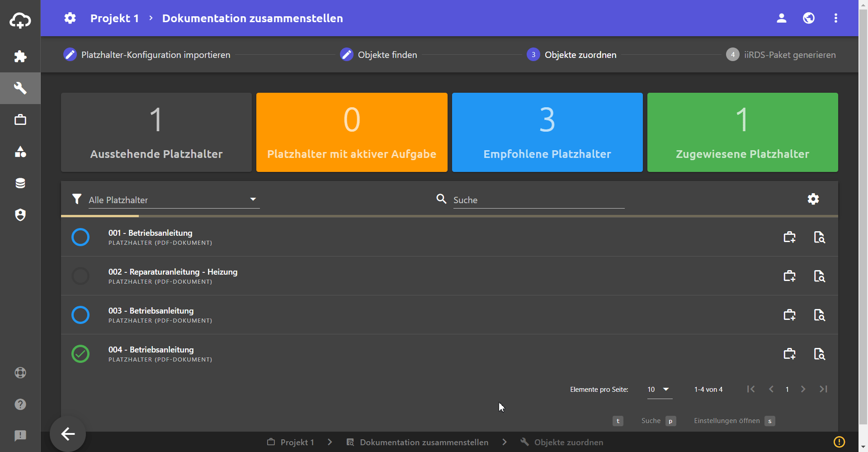
Task: Assign object for 001 - Betriebsanleitung
Action: [790, 237]
